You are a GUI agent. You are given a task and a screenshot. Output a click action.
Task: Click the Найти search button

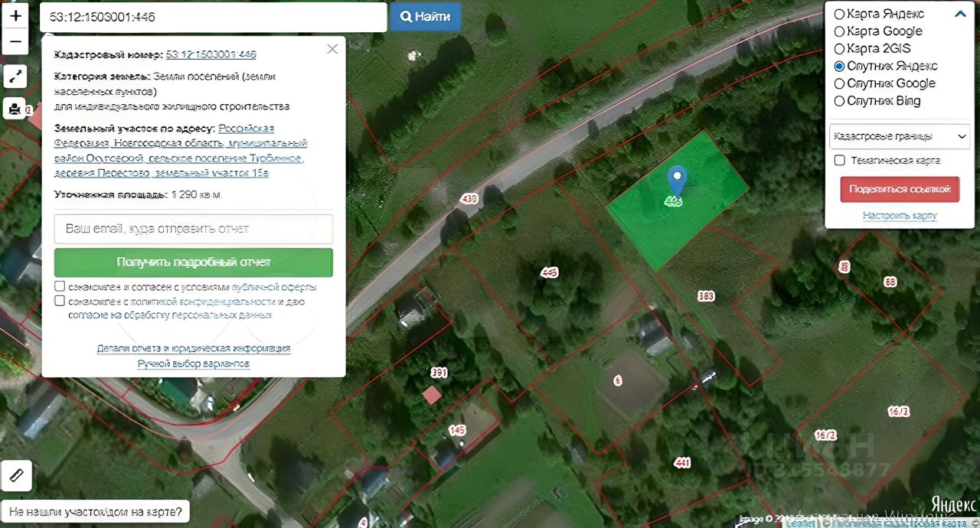tap(426, 16)
